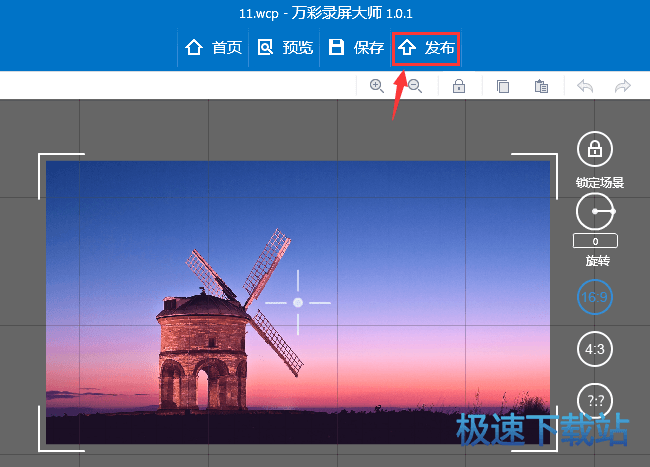Viewport: 650px width, 467px height.
Task: Click the zoom in magnifier icon
Action: (377, 86)
